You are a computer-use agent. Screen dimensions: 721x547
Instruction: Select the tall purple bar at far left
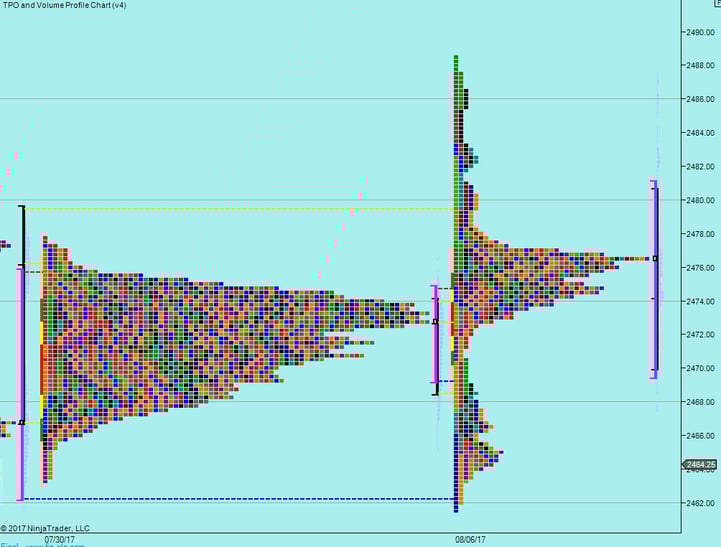coord(20,380)
